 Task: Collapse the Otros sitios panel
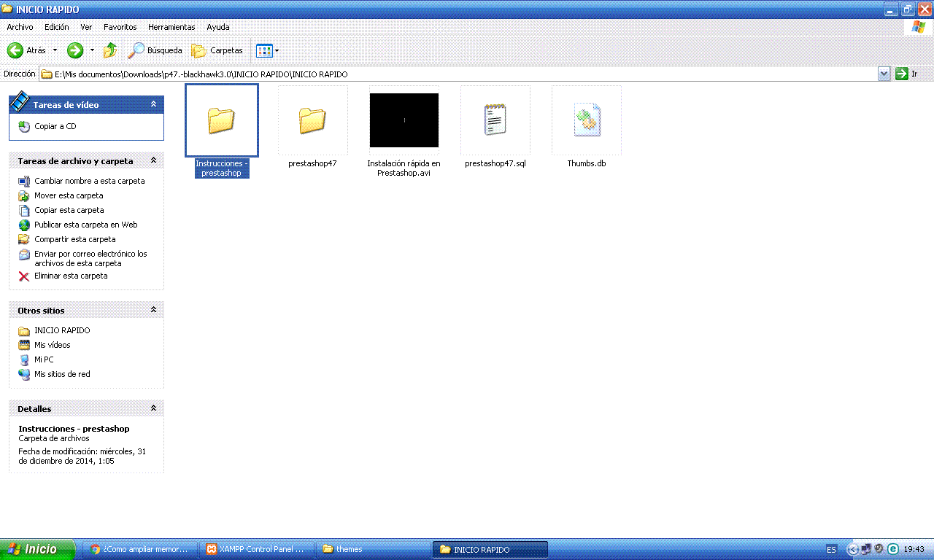153,310
